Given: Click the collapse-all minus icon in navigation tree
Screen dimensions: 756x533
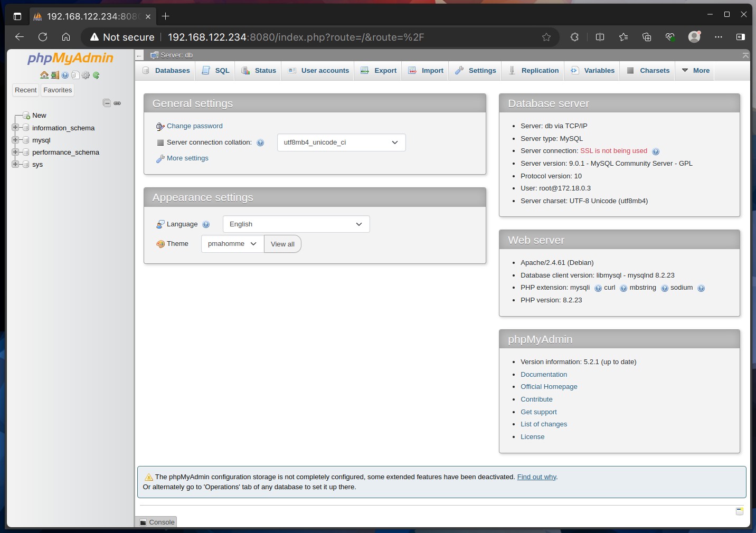Looking at the screenshot, I should [107, 103].
